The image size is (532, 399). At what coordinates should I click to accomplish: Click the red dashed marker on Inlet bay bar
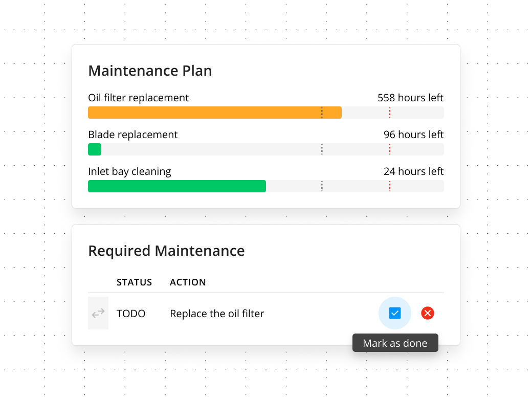390,186
